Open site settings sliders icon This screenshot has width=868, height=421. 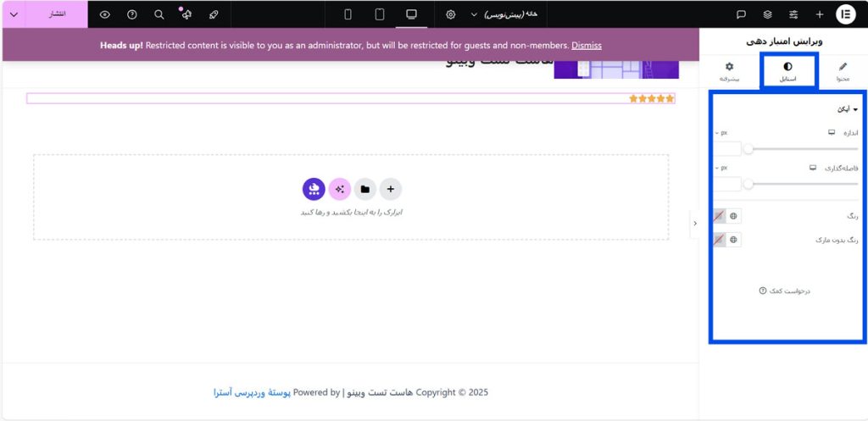[793, 14]
